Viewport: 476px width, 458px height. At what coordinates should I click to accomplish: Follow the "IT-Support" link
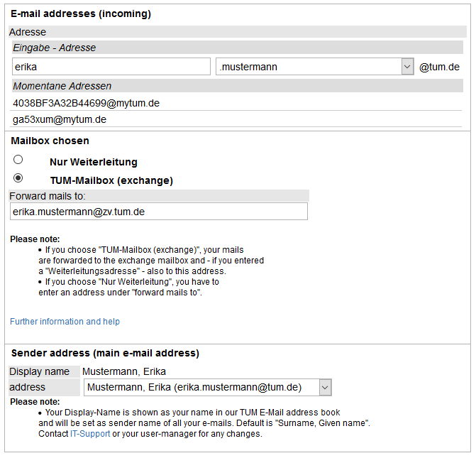click(90, 434)
